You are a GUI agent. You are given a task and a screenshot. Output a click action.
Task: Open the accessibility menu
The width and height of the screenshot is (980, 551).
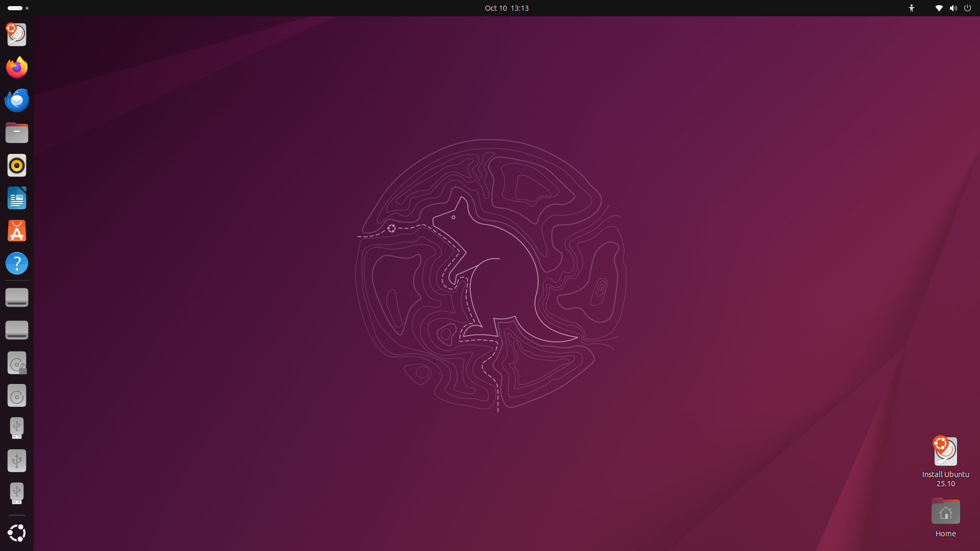coord(912,8)
